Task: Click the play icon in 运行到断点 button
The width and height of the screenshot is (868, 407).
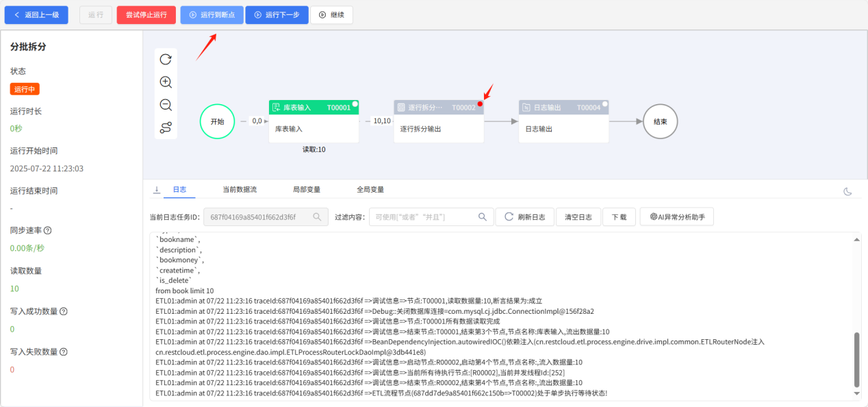Action: (x=193, y=15)
